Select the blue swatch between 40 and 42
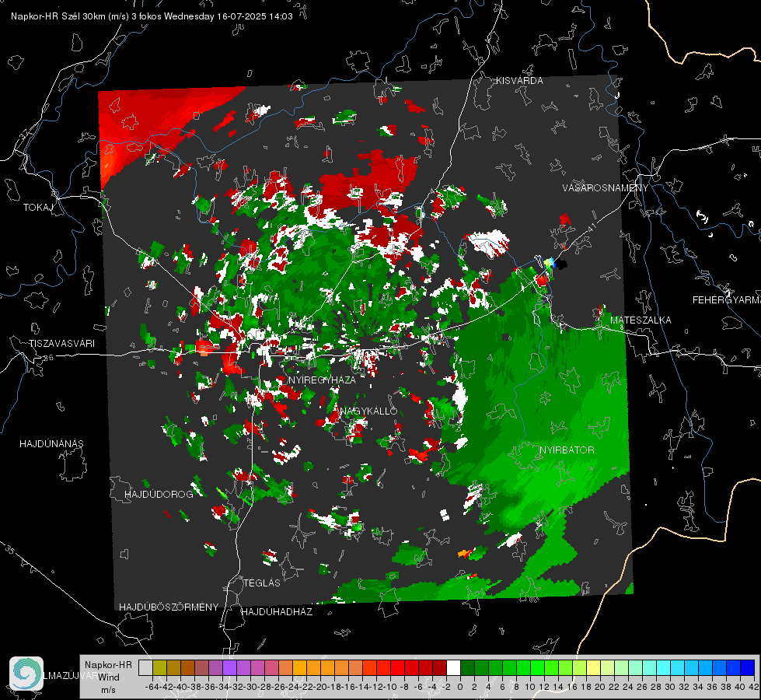 (x=748, y=667)
